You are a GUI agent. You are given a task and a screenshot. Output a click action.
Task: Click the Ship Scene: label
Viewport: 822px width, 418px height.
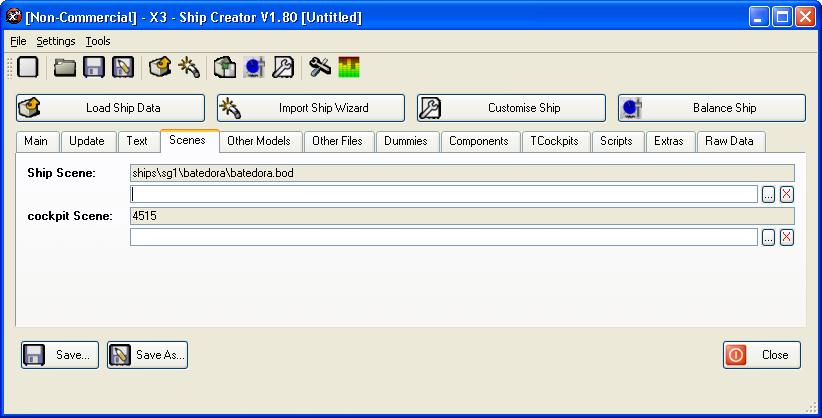[x=61, y=173]
